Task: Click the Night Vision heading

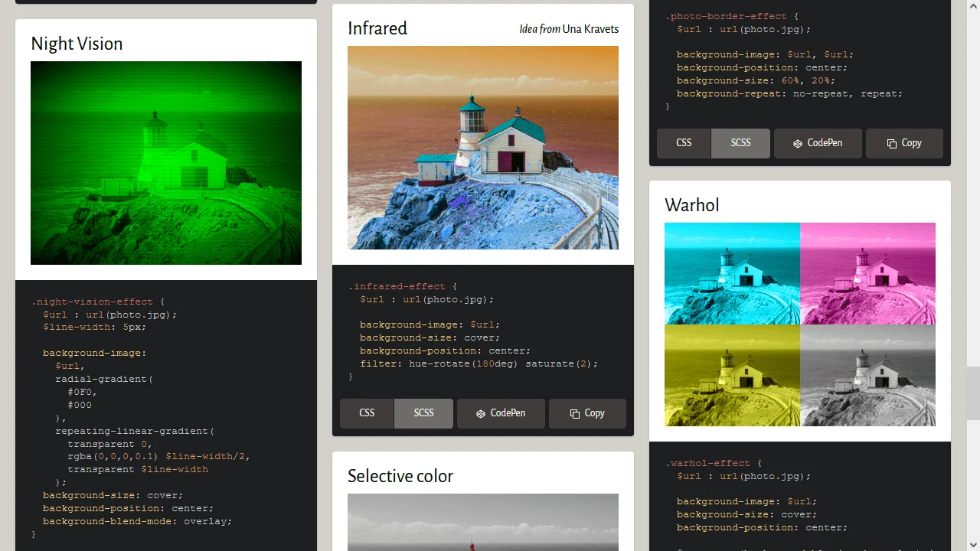Action: click(x=77, y=44)
